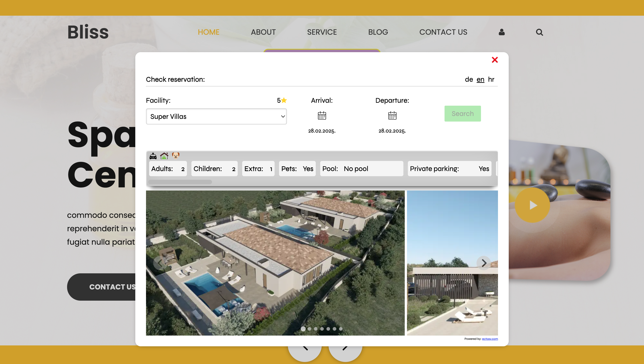Viewport: 644px width, 364px height.
Task: Follow the ectosy.com link
Action: tap(490, 339)
